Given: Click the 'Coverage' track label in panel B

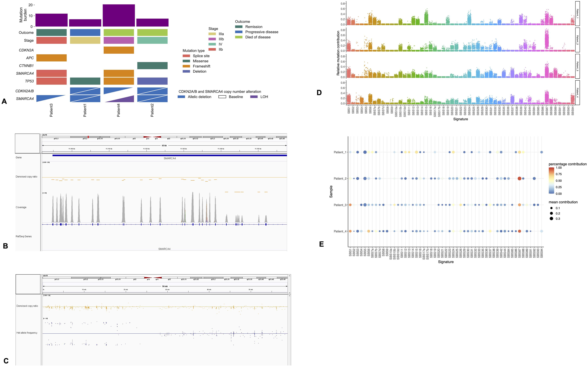Looking at the screenshot, I should tap(21, 207).
